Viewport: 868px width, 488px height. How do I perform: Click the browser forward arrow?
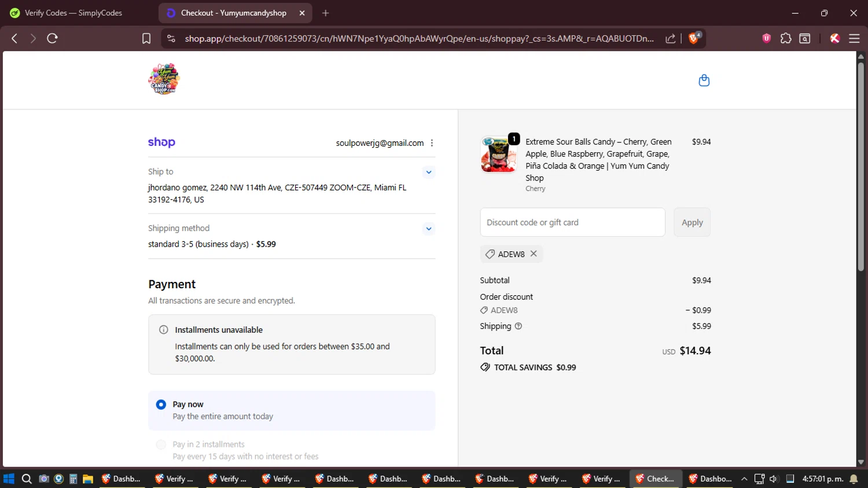[x=33, y=38]
